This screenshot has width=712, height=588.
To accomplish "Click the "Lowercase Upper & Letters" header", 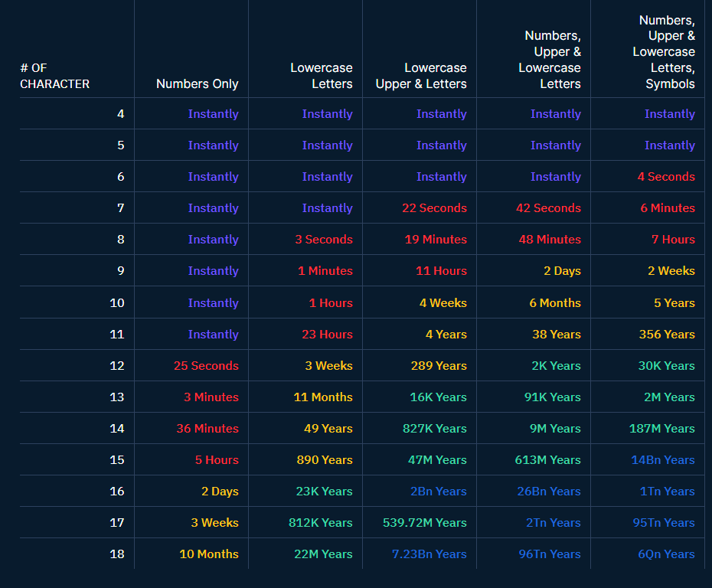I will tap(421, 76).
